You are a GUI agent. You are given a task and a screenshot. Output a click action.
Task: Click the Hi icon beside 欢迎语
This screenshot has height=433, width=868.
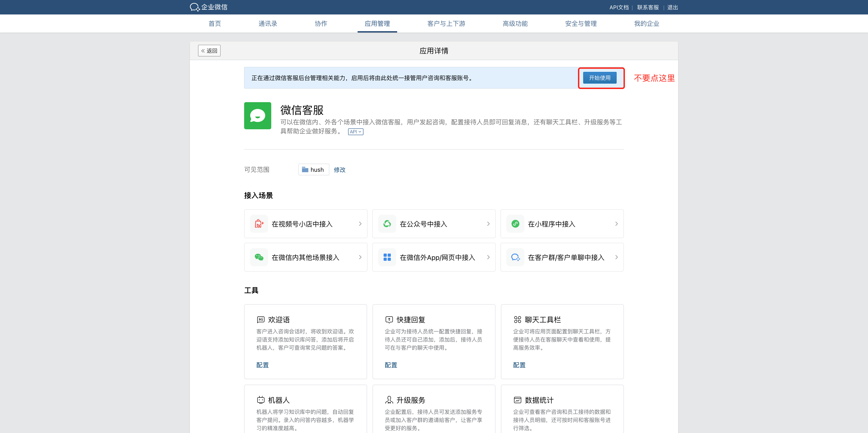(x=260, y=320)
